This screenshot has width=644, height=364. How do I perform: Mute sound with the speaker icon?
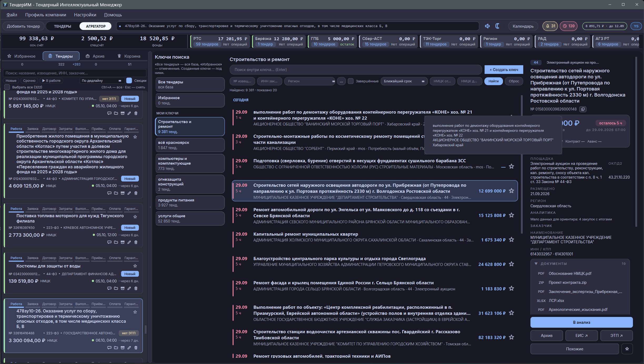[487, 26]
